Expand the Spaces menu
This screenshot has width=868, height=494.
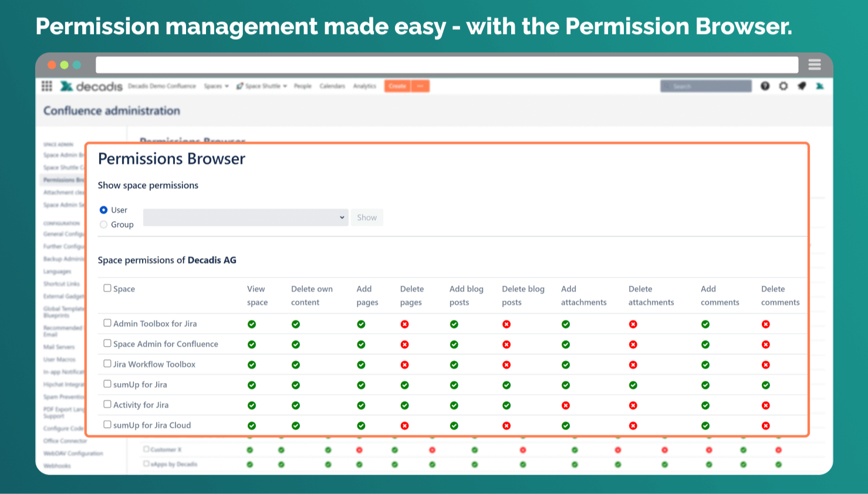point(216,86)
